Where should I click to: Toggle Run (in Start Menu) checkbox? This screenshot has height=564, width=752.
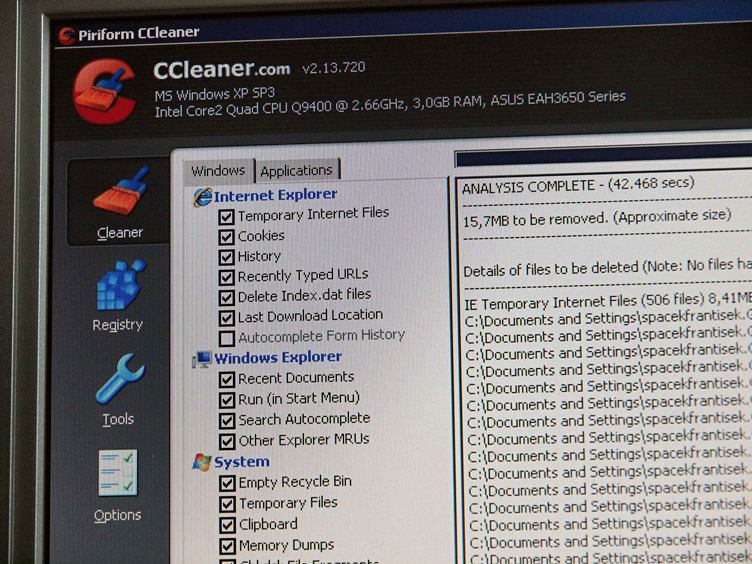227,400
